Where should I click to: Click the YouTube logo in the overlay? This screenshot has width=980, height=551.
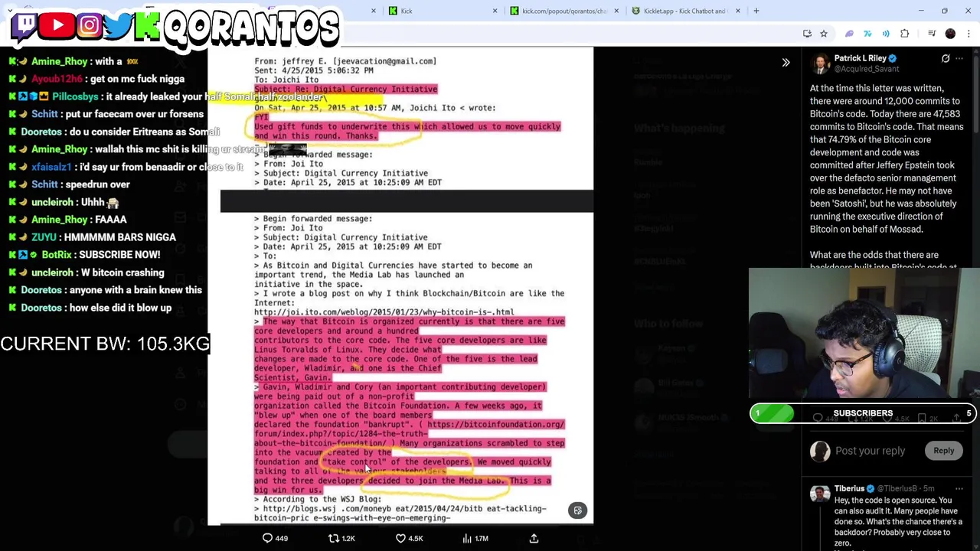pos(57,25)
